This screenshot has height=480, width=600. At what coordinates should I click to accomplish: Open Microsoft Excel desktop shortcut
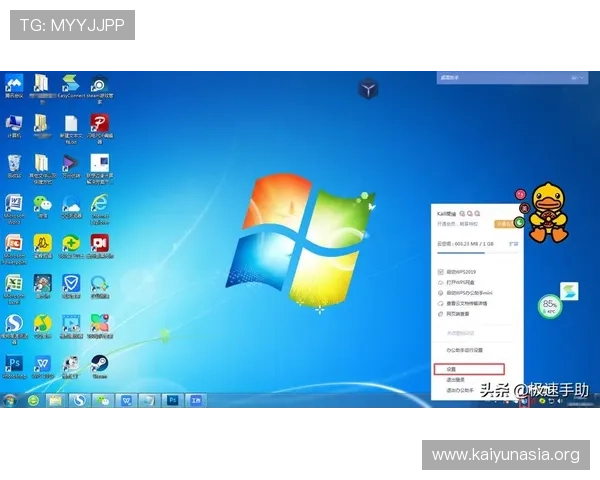pyautogui.click(x=14, y=283)
